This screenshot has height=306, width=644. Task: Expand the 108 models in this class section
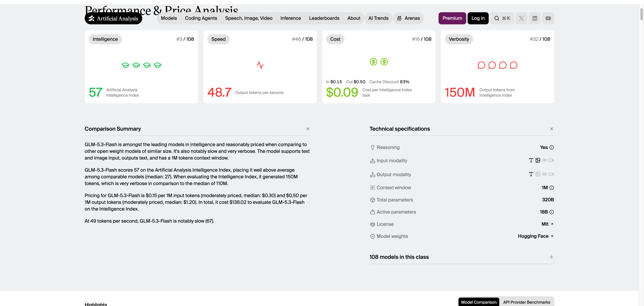[551, 257]
